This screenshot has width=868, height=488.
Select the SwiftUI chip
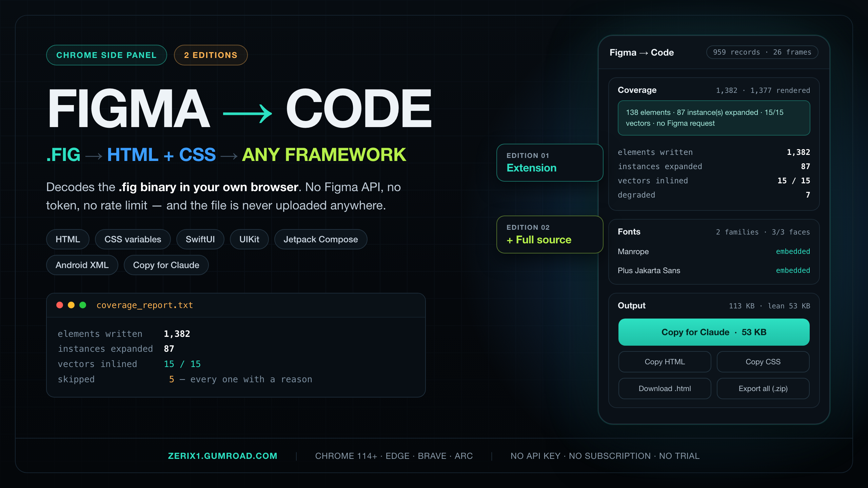(x=200, y=239)
